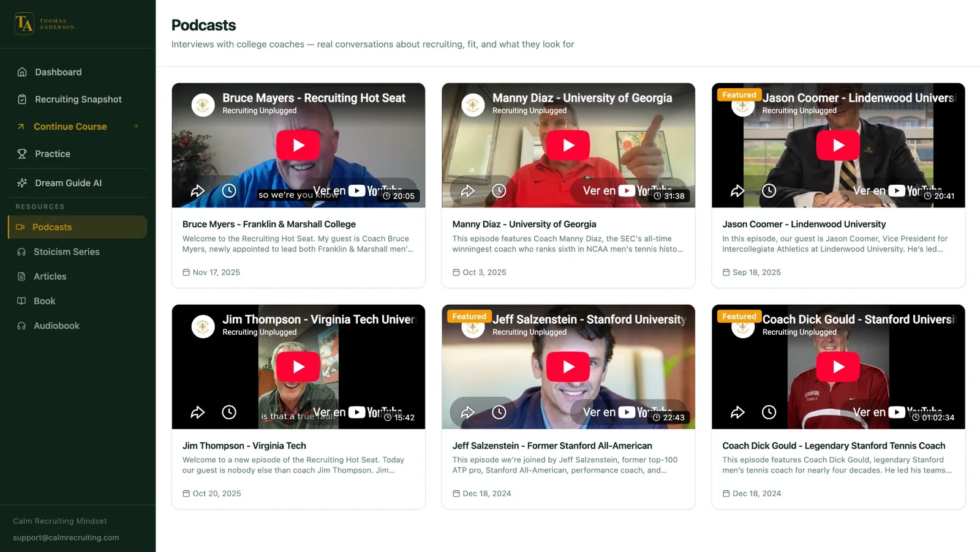Share the Jeff Salzenstein video
This screenshot has height=552, width=980.
[468, 412]
